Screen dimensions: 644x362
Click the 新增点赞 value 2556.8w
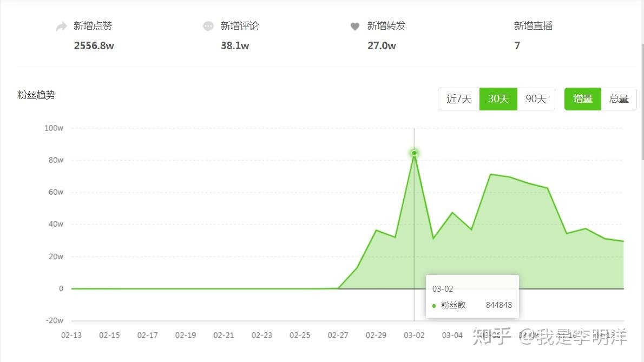[94, 45]
